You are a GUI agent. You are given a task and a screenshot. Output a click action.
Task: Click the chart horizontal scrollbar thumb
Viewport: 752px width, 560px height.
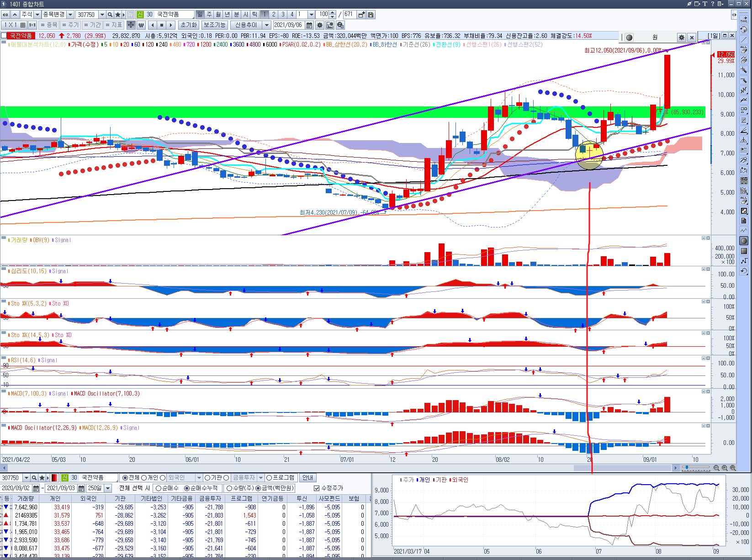pyautogui.click(x=622, y=468)
